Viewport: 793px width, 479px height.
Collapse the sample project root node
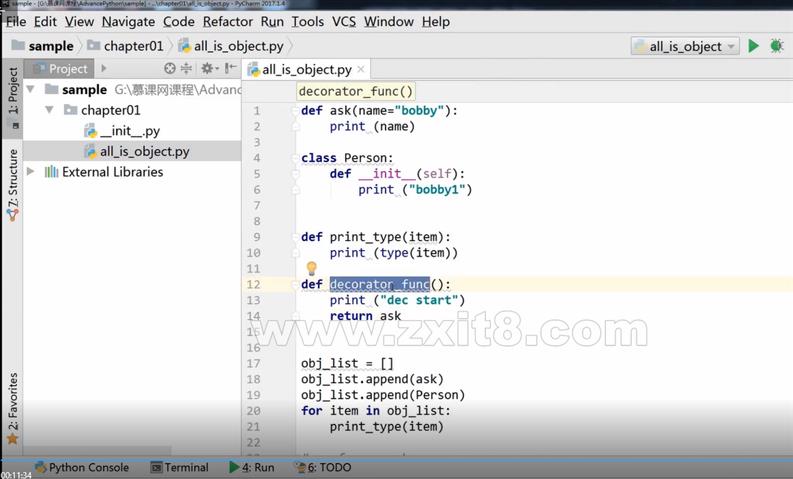30,90
